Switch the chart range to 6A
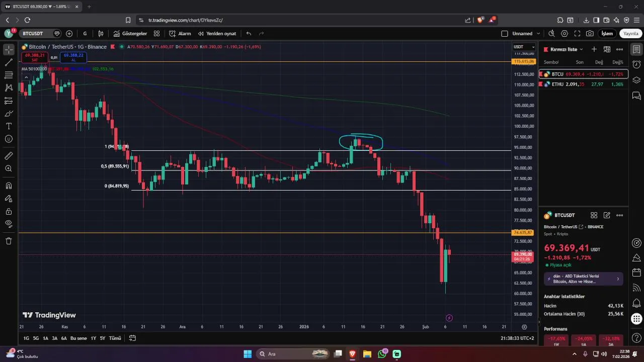Viewport: 644px width, 362px height. tap(64, 338)
